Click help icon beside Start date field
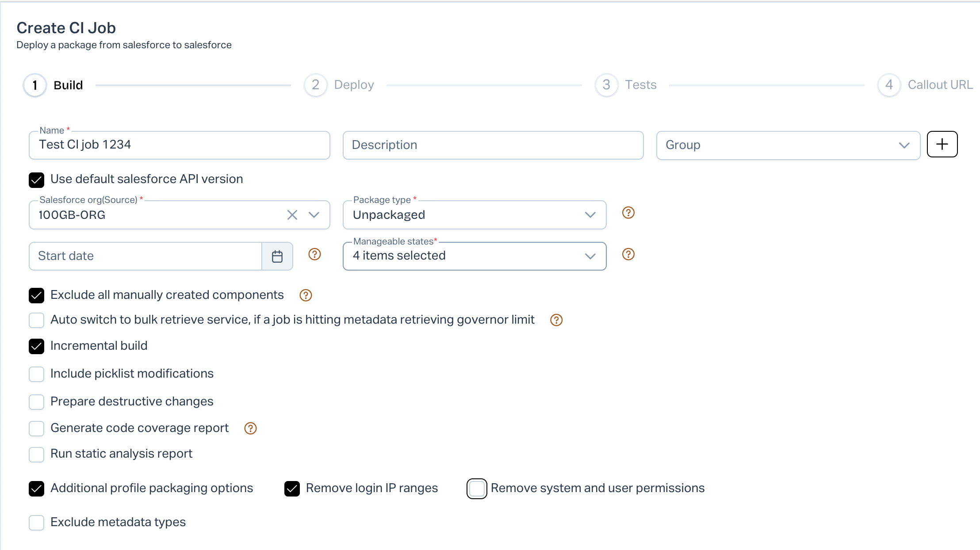Screen dimensions: 980x550 tap(314, 254)
